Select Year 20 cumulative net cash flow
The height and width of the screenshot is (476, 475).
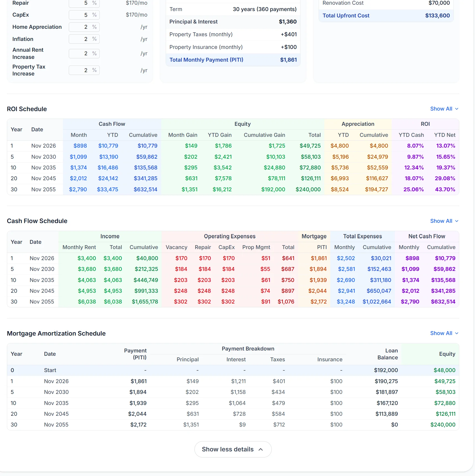[x=443, y=291]
